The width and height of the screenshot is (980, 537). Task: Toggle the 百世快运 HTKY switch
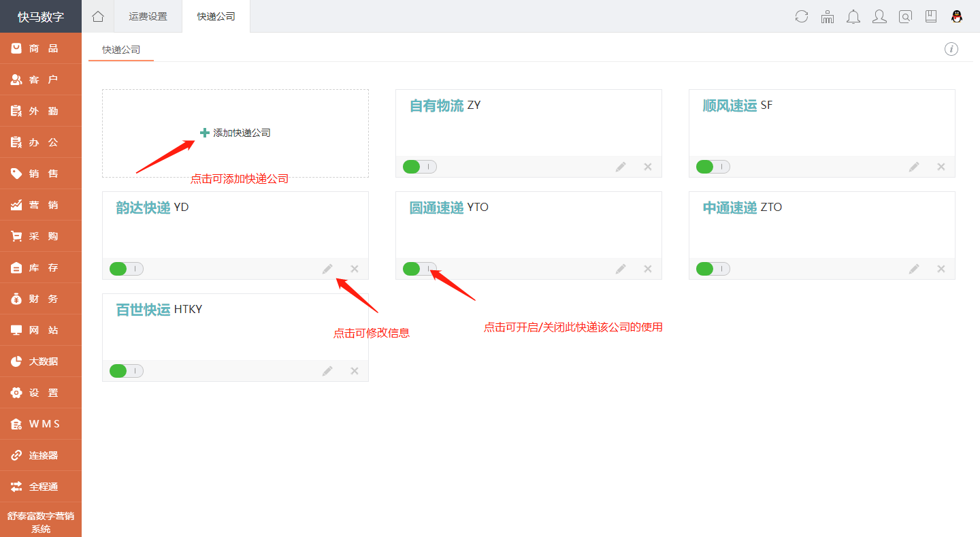pyautogui.click(x=126, y=371)
